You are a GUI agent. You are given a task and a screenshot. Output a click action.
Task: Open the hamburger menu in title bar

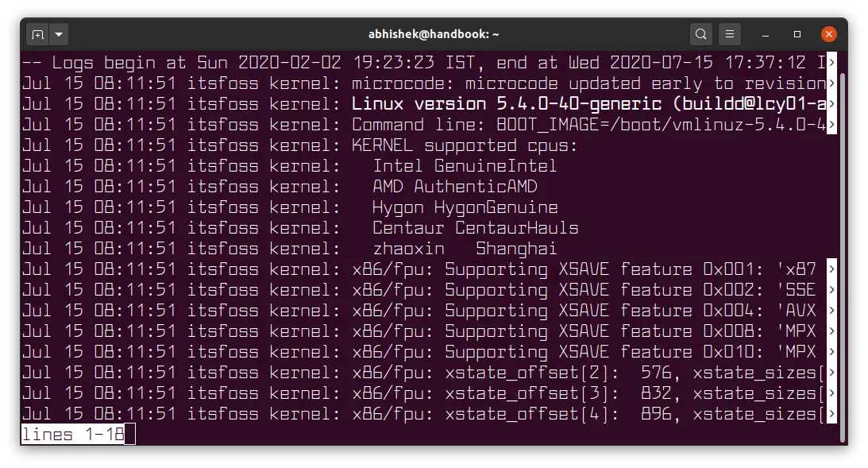(730, 35)
